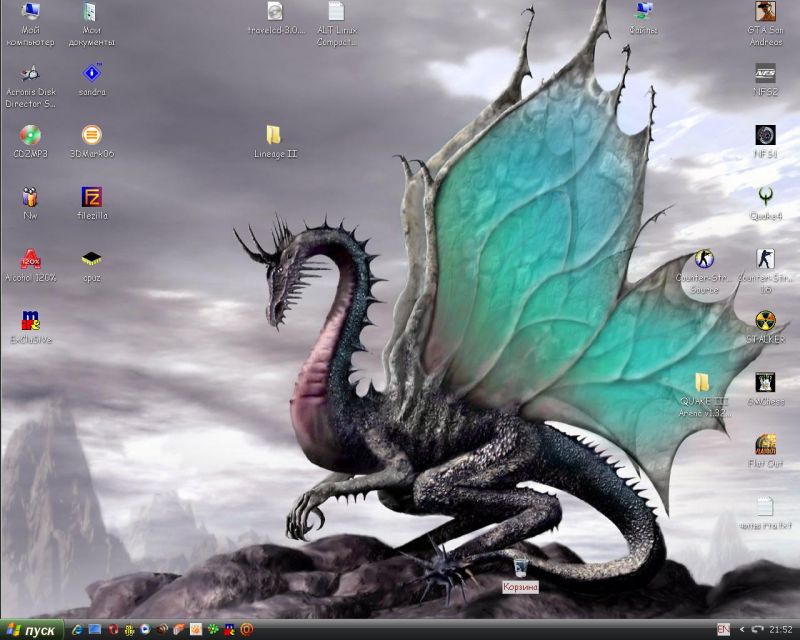Click the brown speaker-like quick launch icon
The width and height of the screenshot is (800, 640).
point(162,630)
